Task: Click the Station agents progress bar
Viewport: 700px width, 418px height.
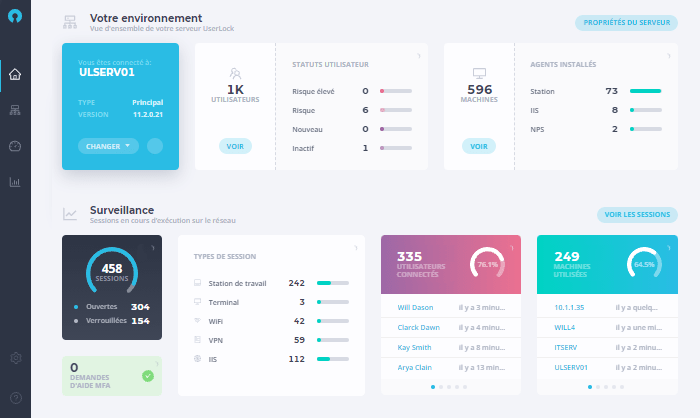Action: 646,91
